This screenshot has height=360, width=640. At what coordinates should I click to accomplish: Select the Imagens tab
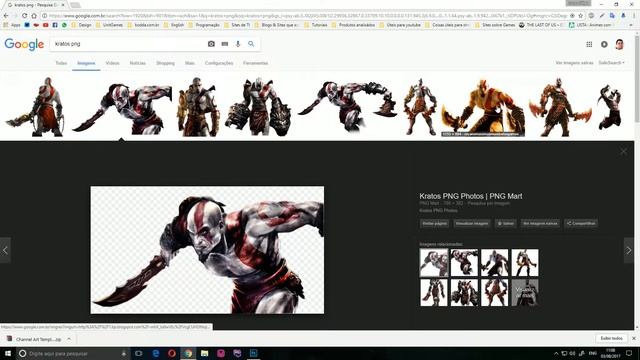click(86, 63)
